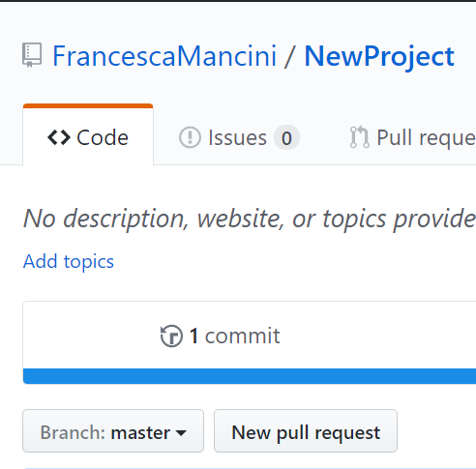Click the bold commit count number 1
The height and width of the screenshot is (469, 476).
click(x=193, y=336)
